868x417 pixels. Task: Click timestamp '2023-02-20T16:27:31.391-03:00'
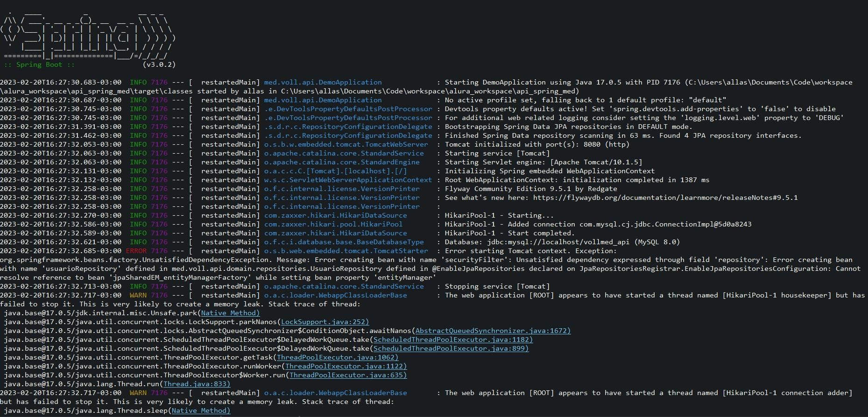pos(61,127)
